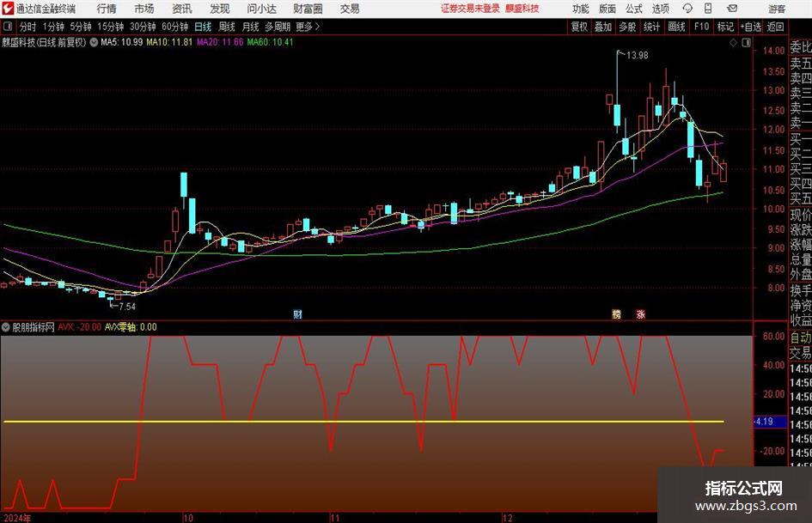The height and width of the screenshot is (523, 812).
Task: Click the 复权 toolbar button
Action: [x=579, y=27]
